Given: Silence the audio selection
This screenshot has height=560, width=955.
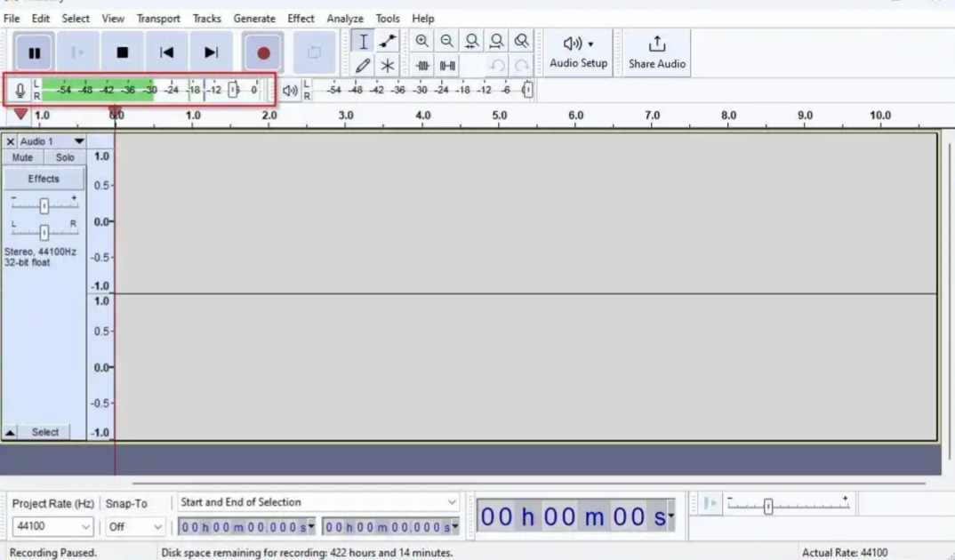Looking at the screenshot, I should click(x=447, y=66).
